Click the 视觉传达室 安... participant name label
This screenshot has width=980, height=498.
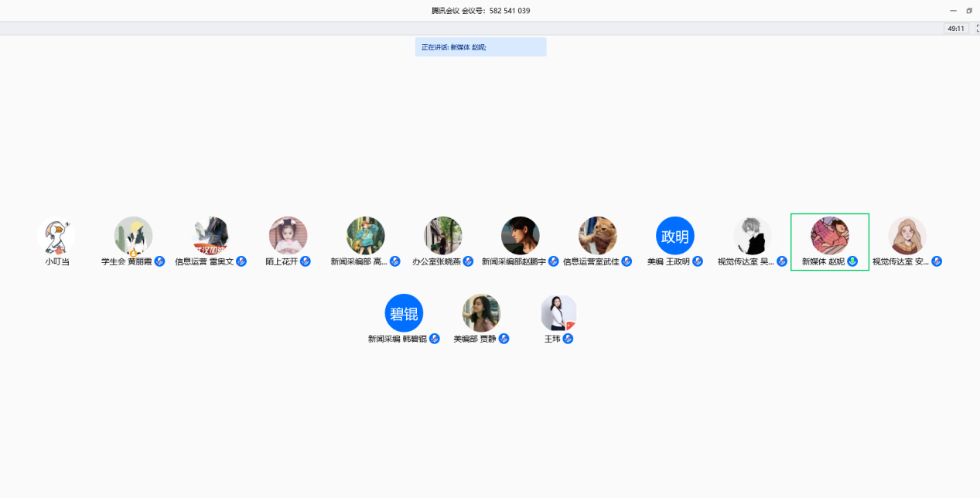pyautogui.click(x=900, y=262)
